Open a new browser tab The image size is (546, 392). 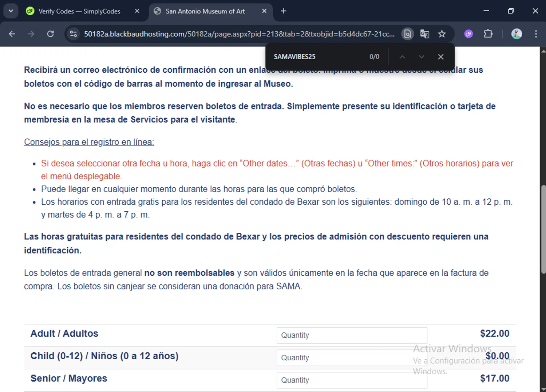284,11
